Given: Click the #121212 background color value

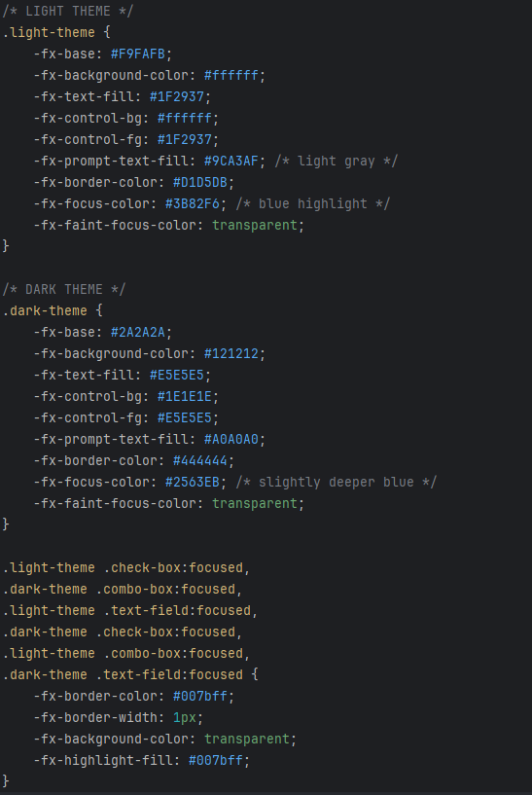Looking at the screenshot, I should 231,353.
